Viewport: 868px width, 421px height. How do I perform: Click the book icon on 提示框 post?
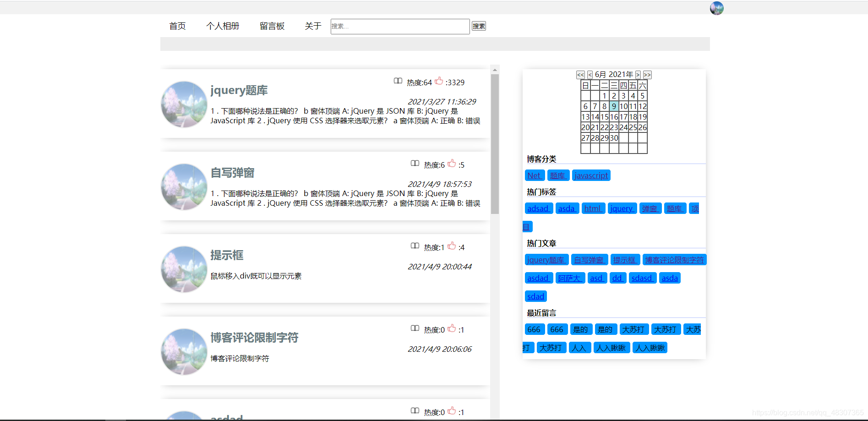point(415,246)
